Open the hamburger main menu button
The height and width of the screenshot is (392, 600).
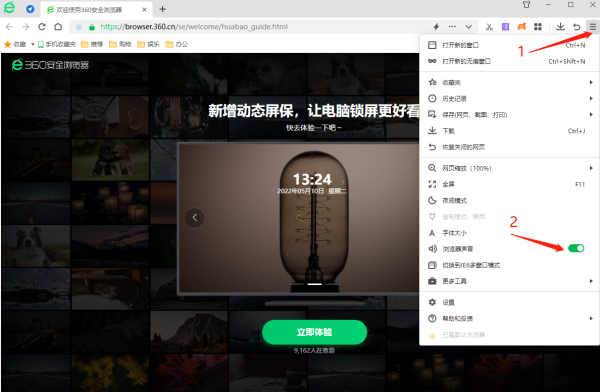pos(592,27)
